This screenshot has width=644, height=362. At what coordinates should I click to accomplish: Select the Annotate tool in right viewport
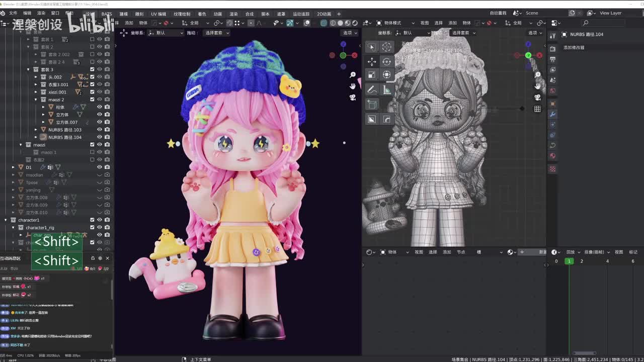click(x=372, y=89)
